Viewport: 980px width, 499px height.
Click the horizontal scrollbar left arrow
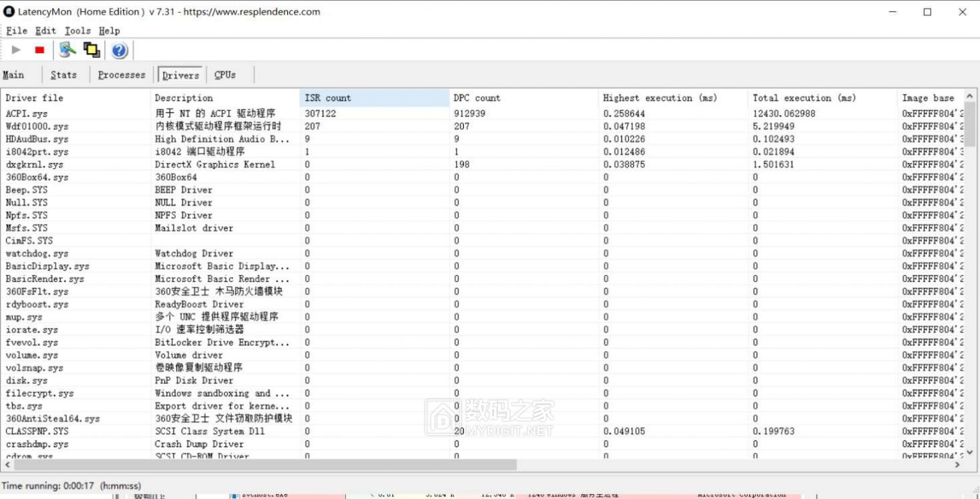coord(7,465)
